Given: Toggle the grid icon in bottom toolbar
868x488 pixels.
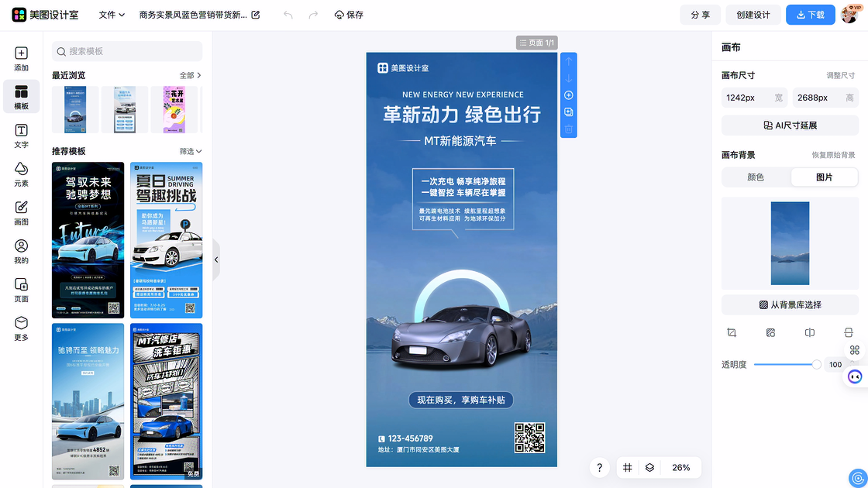Looking at the screenshot, I should click(628, 468).
